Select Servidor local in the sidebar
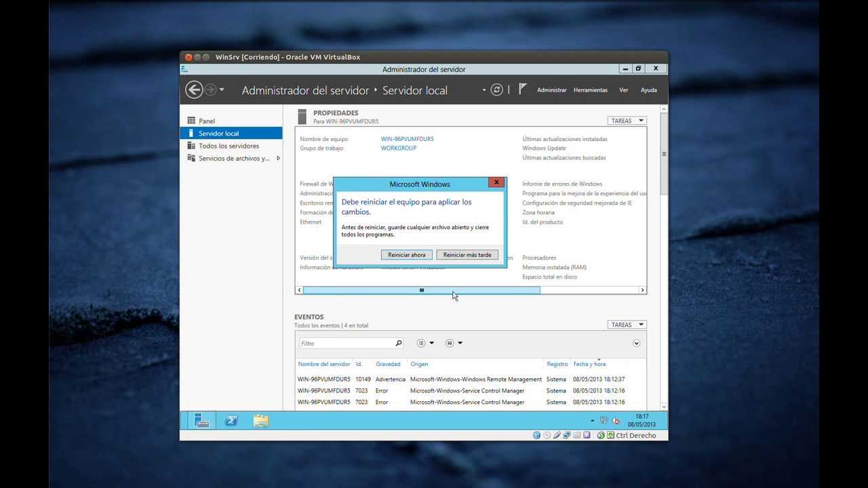 231,134
